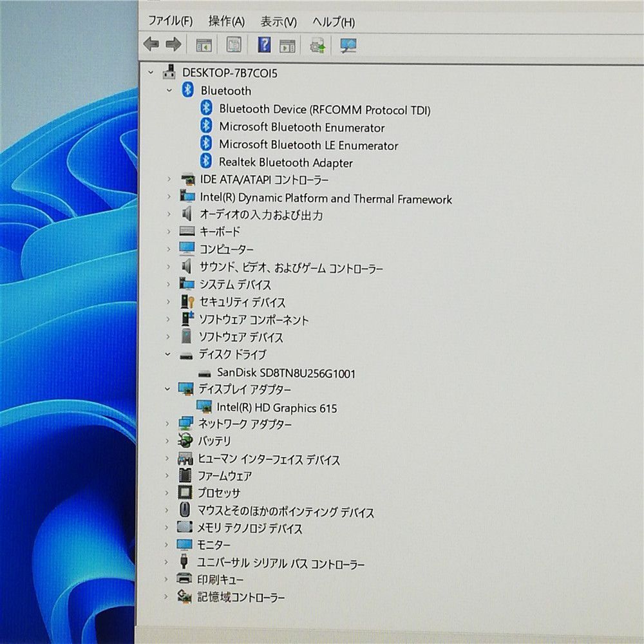The height and width of the screenshot is (644, 644).
Task: Open the 操作(A) menu
Action: point(226,21)
